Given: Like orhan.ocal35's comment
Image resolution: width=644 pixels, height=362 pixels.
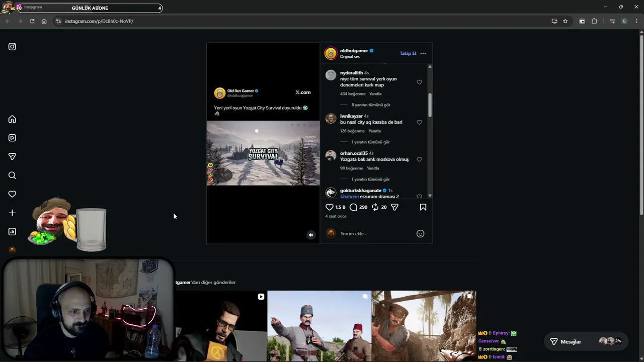Looking at the screenshot, I should pos(419,159).
